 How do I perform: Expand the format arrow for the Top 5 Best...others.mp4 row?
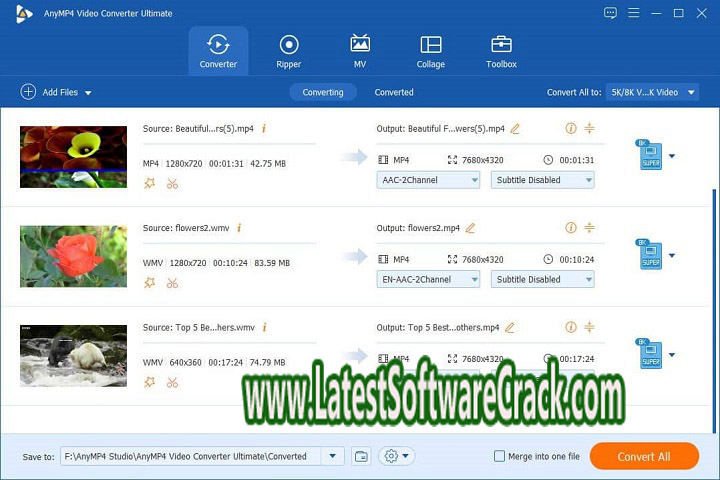(672, 355)
